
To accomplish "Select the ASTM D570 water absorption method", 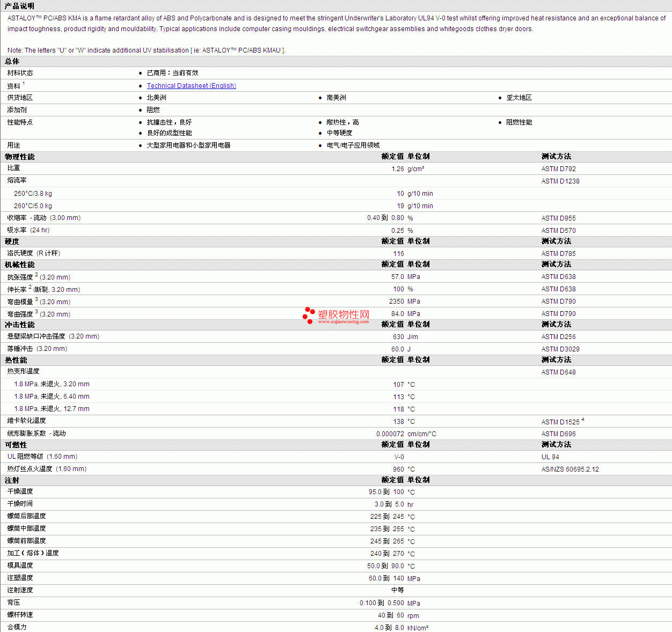I will click(558, 231).
